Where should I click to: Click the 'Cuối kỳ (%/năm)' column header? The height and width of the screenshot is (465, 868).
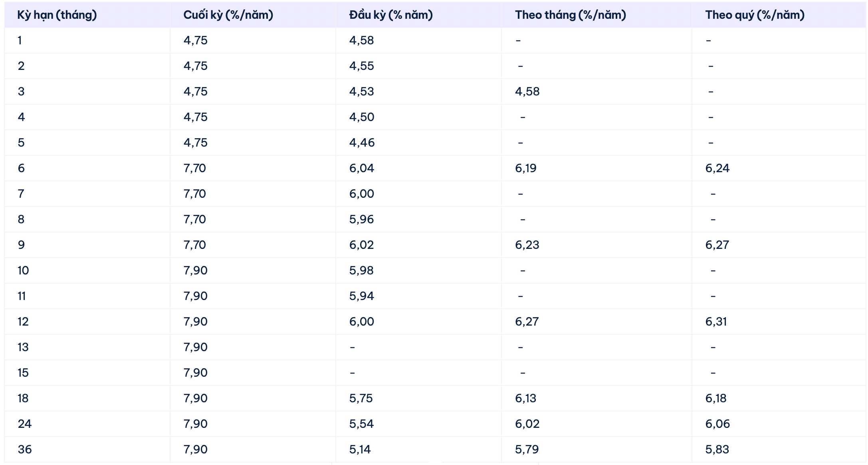(x=228, y=15)
